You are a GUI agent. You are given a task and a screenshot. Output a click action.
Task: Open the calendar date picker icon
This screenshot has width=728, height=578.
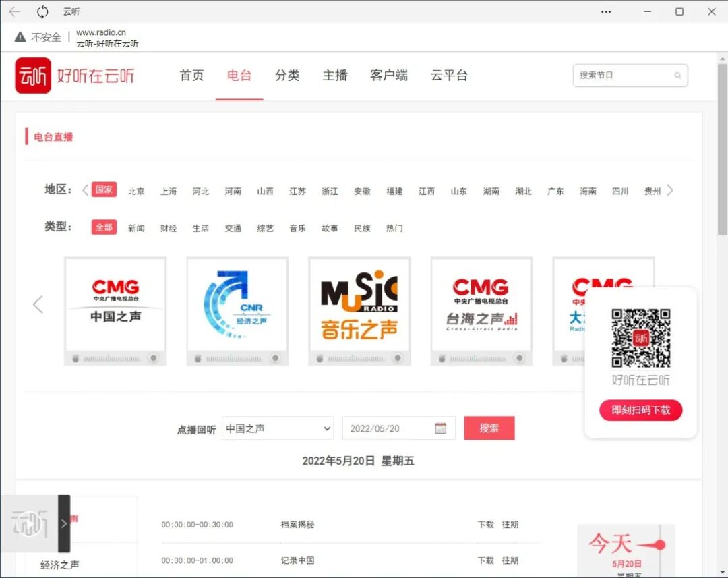point(441,428)
